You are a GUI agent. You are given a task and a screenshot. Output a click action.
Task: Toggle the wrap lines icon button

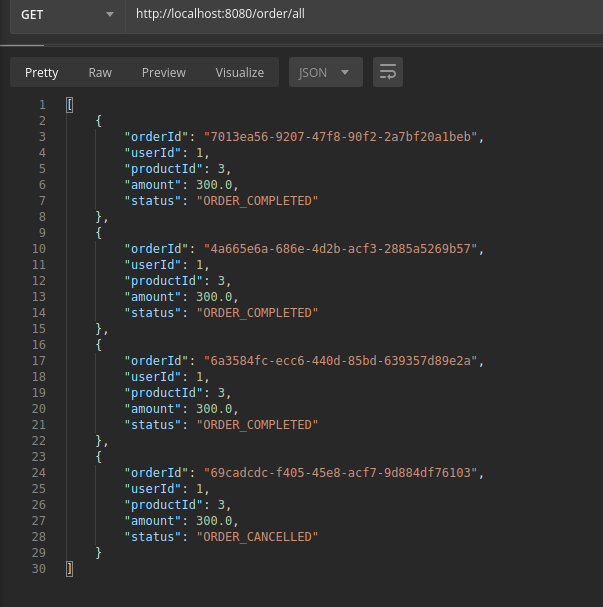[x=388, y=72]
